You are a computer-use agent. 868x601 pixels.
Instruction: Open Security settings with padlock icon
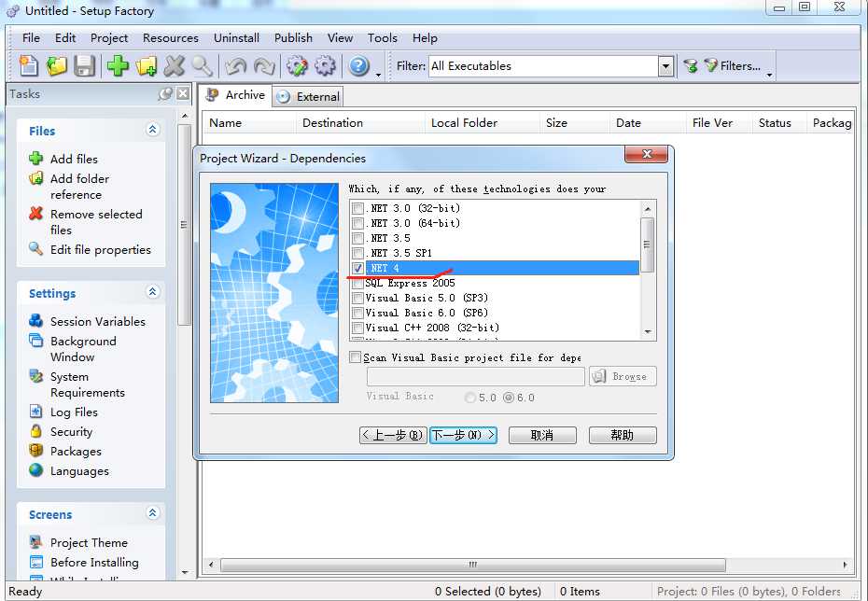point(71,432)
